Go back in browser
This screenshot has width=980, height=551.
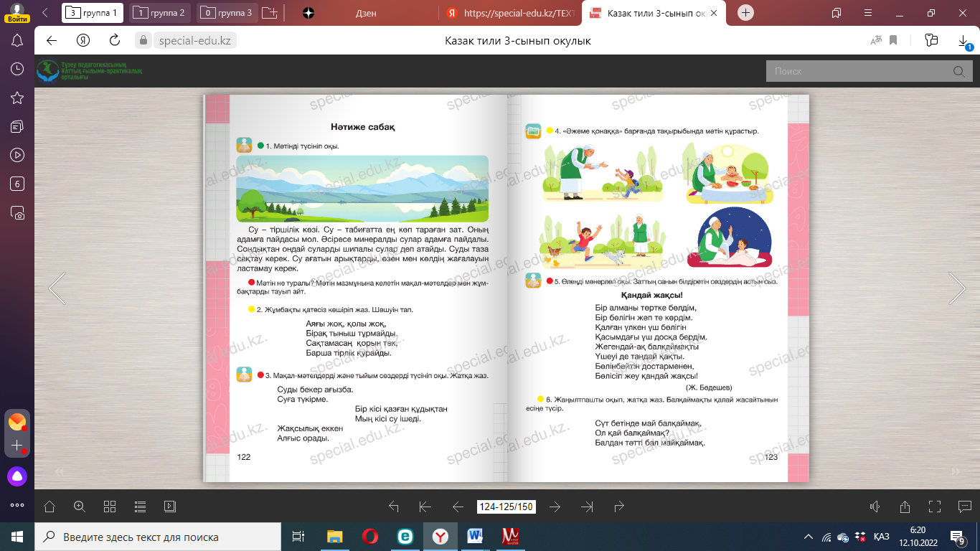pyautogui.click(x=52, y=40)
